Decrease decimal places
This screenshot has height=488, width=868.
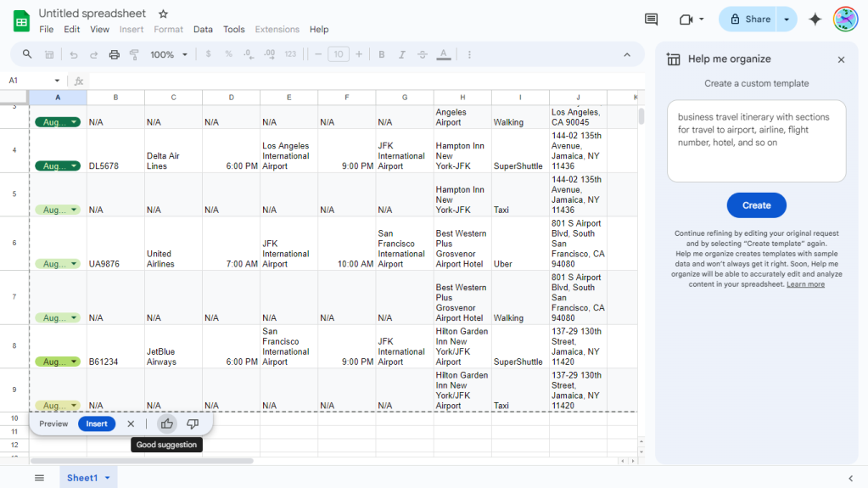tap(249, 54)
